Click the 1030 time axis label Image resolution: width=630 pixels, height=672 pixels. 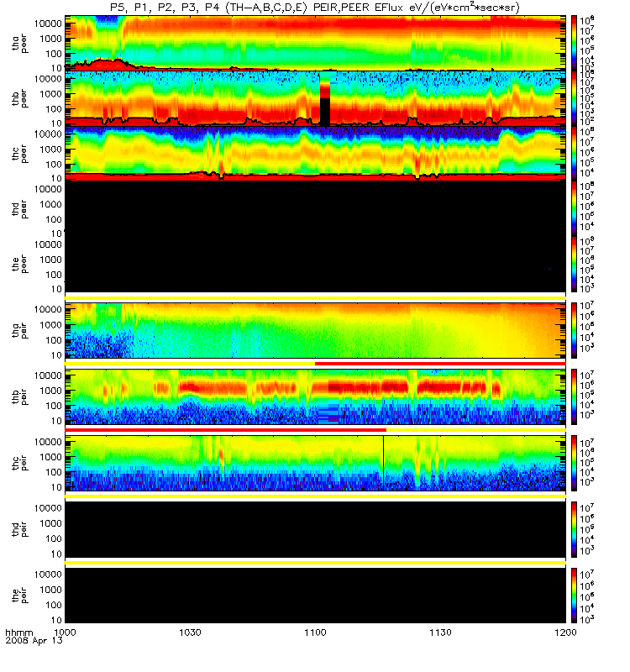click(190, 633)
